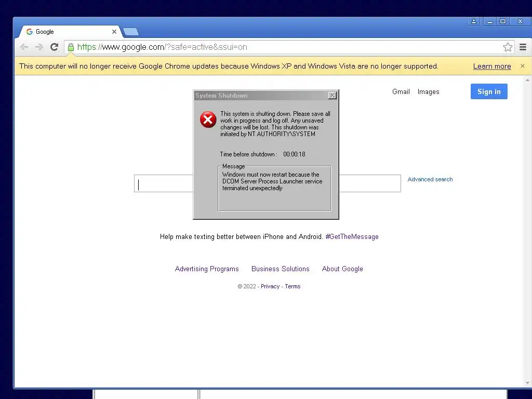The image size is (532, 399).
Task: Open Advertising Programs link
Action: (x=207, y=269)
